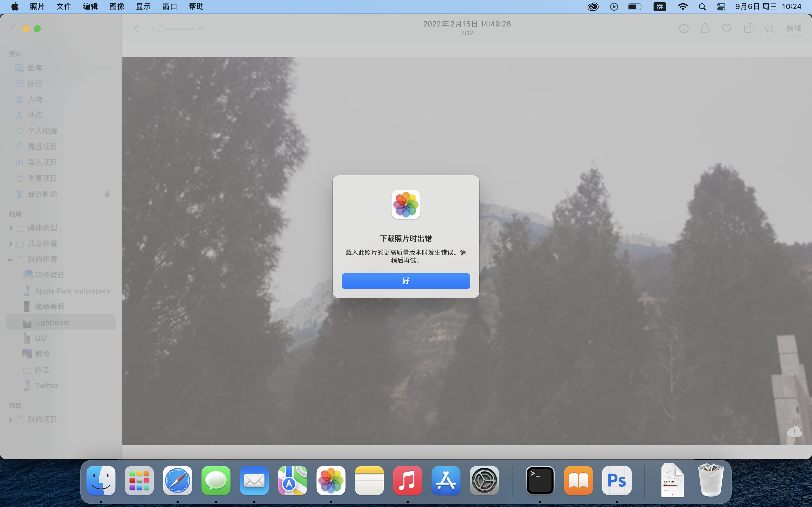The height and width of the screenshot is (507, 812).
Task: Click the info icon in toolbar
Action: pos(683,28)
